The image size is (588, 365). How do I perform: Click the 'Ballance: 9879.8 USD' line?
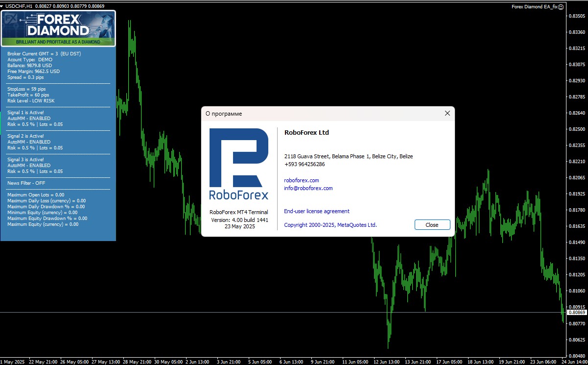[x=29, y=65]
